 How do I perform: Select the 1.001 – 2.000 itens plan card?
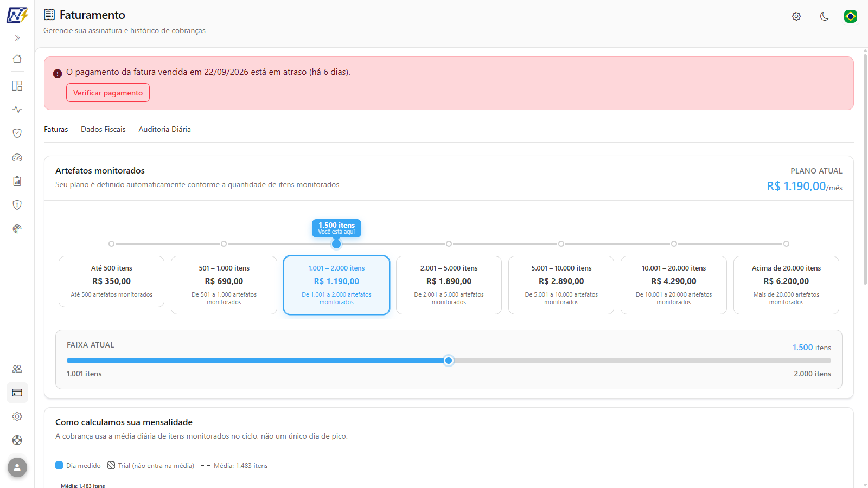(x=336, y=285)
